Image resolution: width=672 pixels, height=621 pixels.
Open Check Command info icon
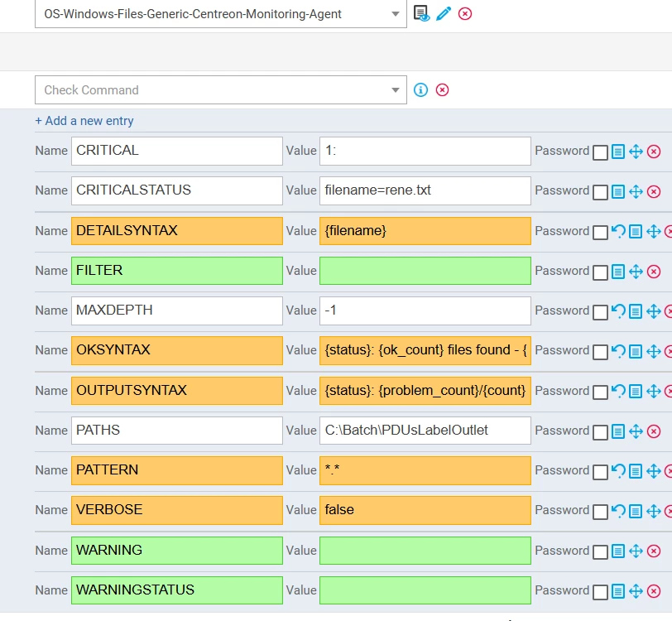[x=421, y=90]
